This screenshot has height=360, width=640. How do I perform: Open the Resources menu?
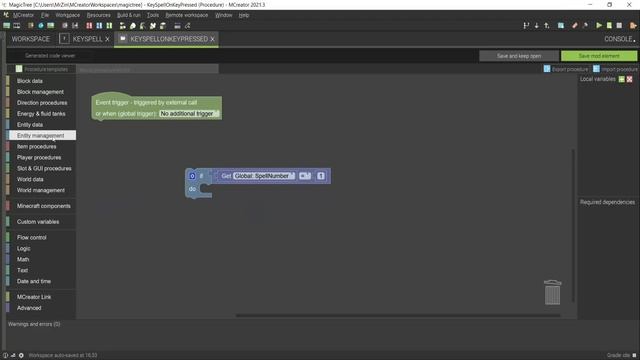pyautogui.click(x=98, y=15)
